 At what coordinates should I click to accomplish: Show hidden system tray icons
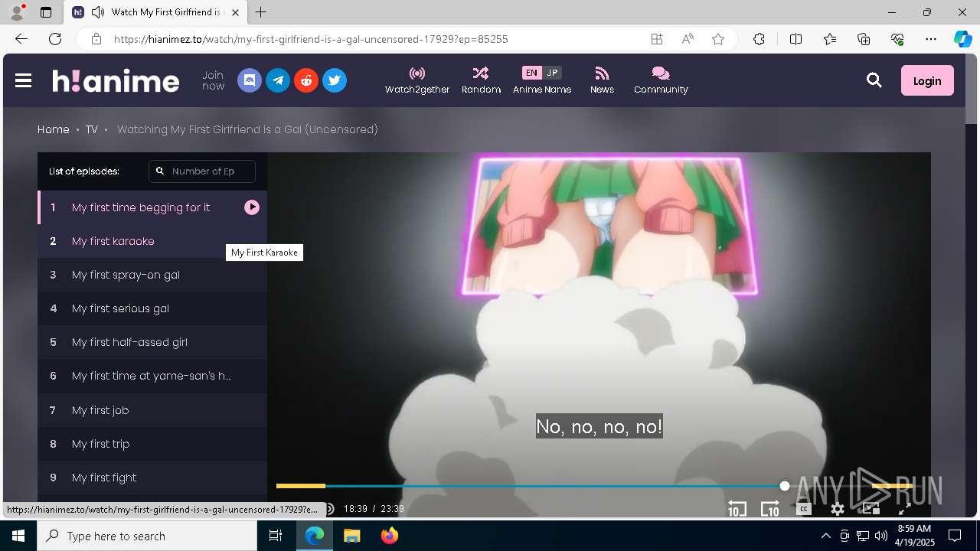click(x=825, y=536)
